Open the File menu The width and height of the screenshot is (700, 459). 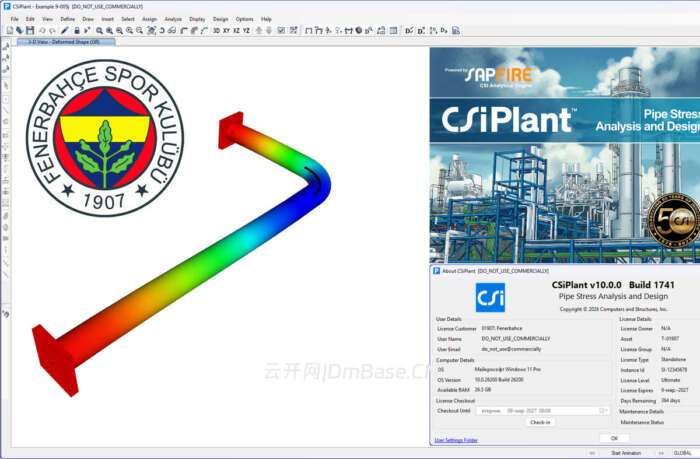pos(15,19)
